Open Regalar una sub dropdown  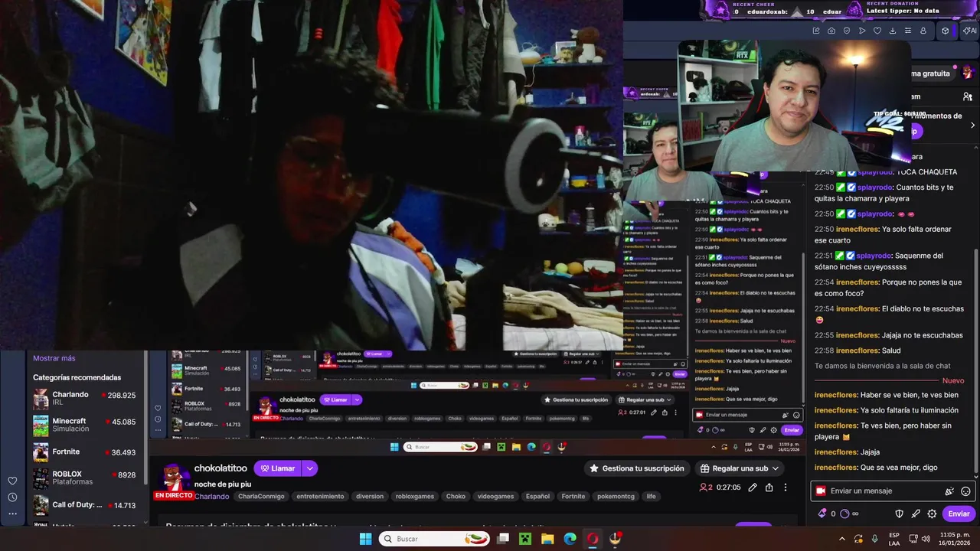(740, 468)
